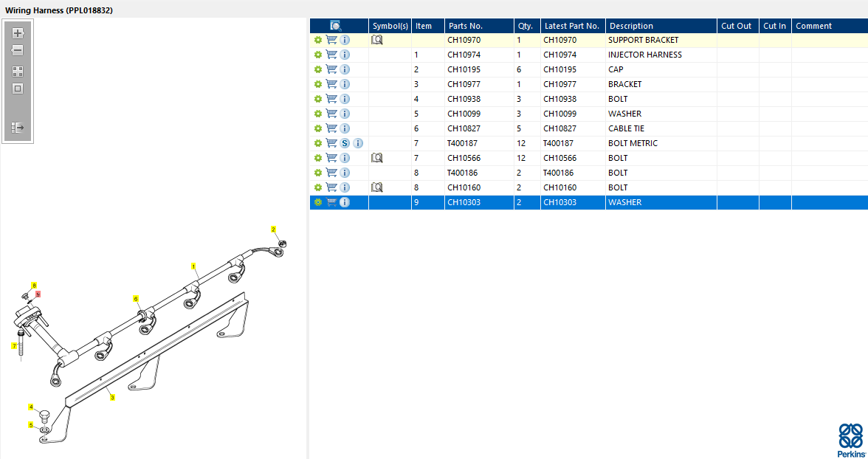Add CH10566 bolt to cart
This screenshot has width=868, height=459.
[331, 158]
